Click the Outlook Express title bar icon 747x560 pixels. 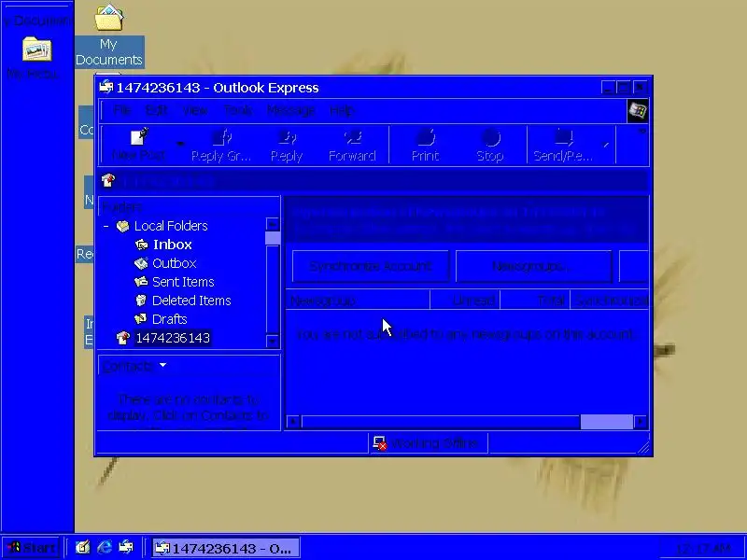[106, 88]
